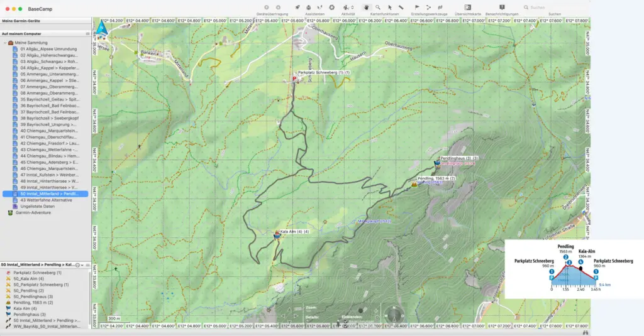Open Ungelistete Daten in library
Viewport: 644px width, 336px height.
37,206
